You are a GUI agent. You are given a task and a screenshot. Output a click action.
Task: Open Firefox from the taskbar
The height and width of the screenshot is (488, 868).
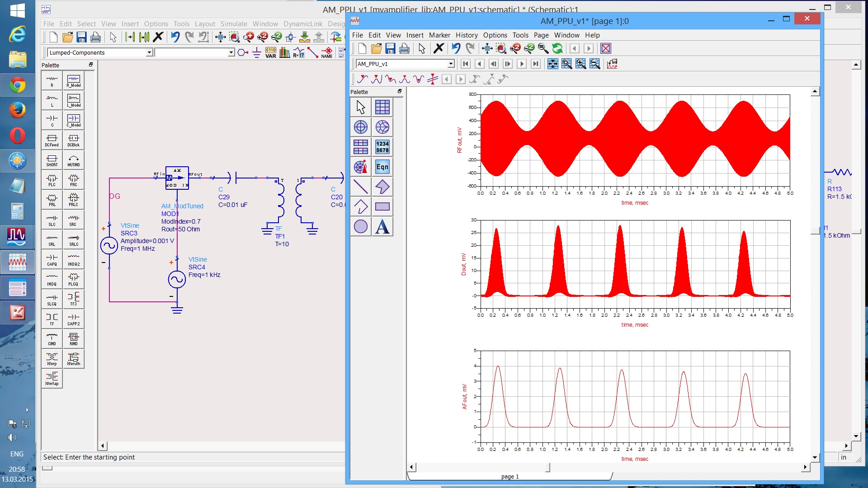click(17, 110)
